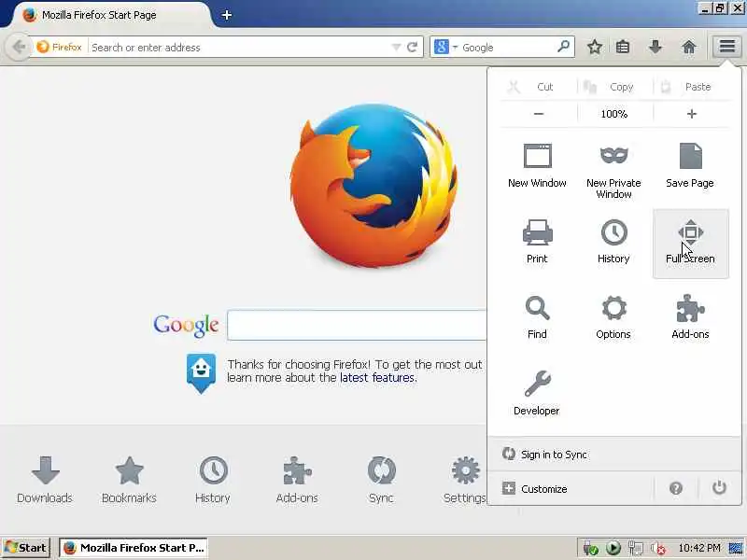Open the Windows Start button
The image size is (747, 560).
coord(27,548)
